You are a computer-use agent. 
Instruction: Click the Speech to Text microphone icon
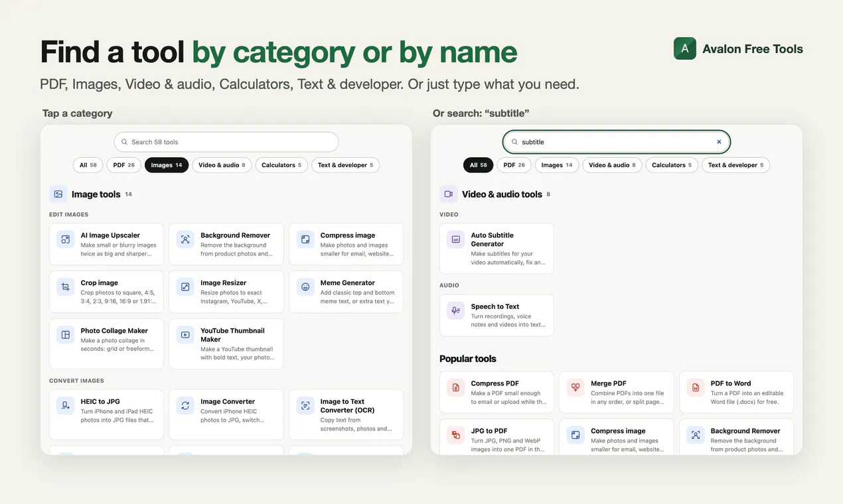click(456, 310)
